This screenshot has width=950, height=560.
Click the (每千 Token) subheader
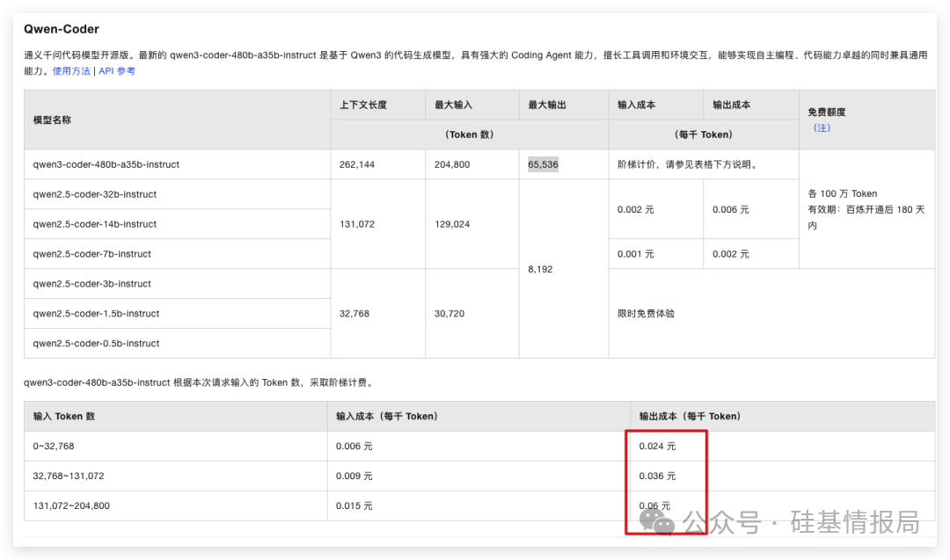[704, 135]
